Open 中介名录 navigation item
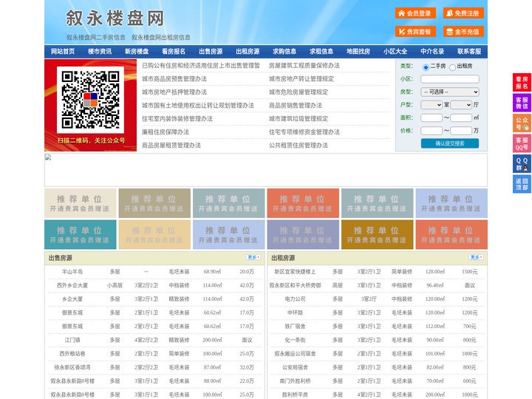Screen dimensions: 532x399 pyautogui.click(x=432, y=52)
